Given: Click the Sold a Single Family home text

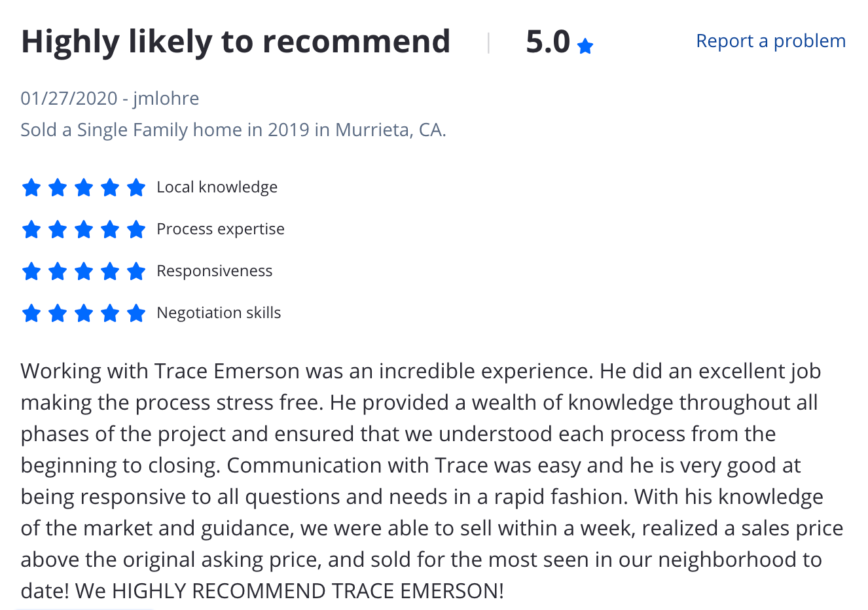Looking at the screenshot, I should click(x=233, y=130).
